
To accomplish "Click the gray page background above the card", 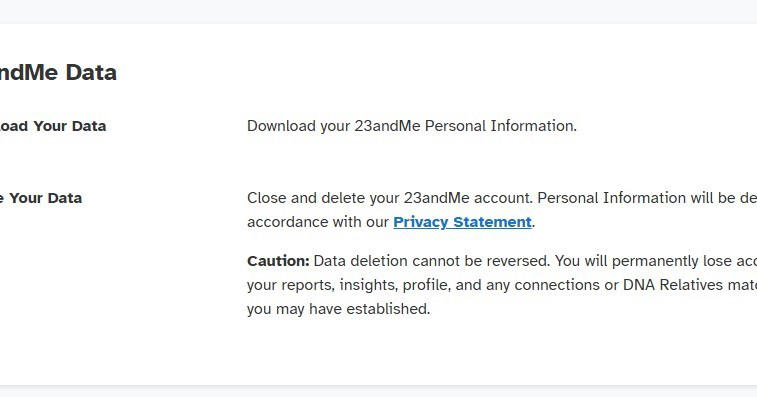I will [378, 12].
